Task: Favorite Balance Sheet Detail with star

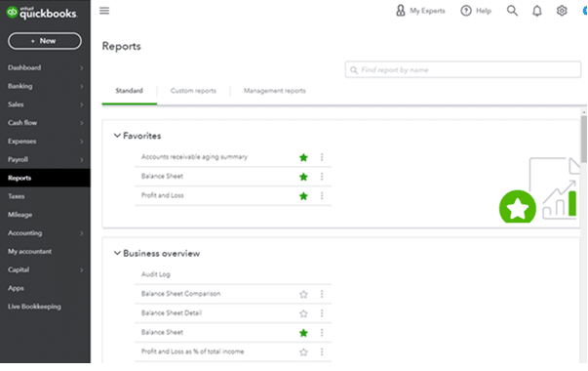Action: coord(303,313)
